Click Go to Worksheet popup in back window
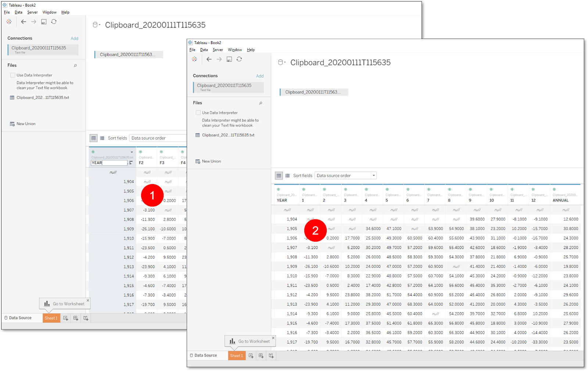588x371 pixels. (x=65, y=304)
